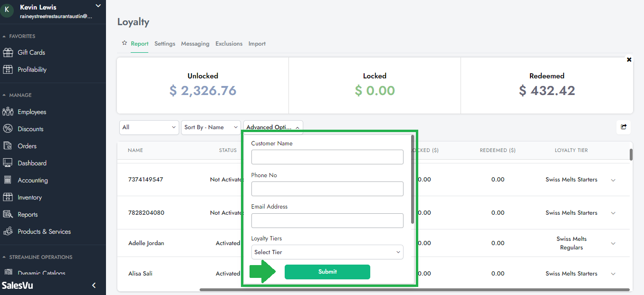The height and width of the screenshot is (295, 644).
Task: Collapse the sidebar with the arrow
Action: [x=94, y=285]
